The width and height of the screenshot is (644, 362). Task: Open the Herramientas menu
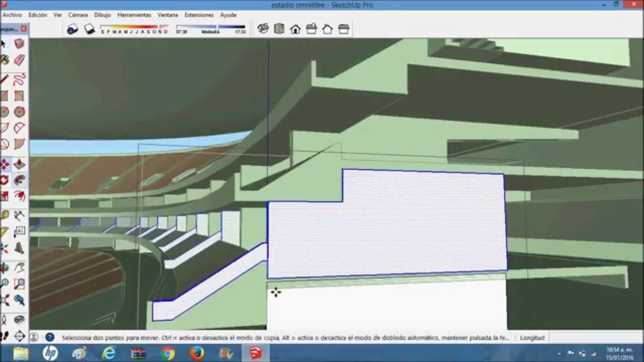pyautogui.click(x=134, y=15)
